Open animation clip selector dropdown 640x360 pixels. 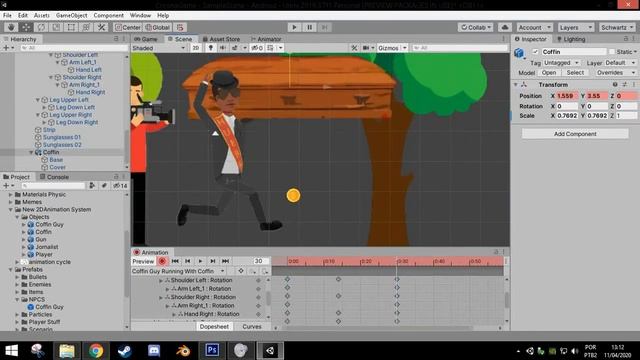click(x=178, y=271)
